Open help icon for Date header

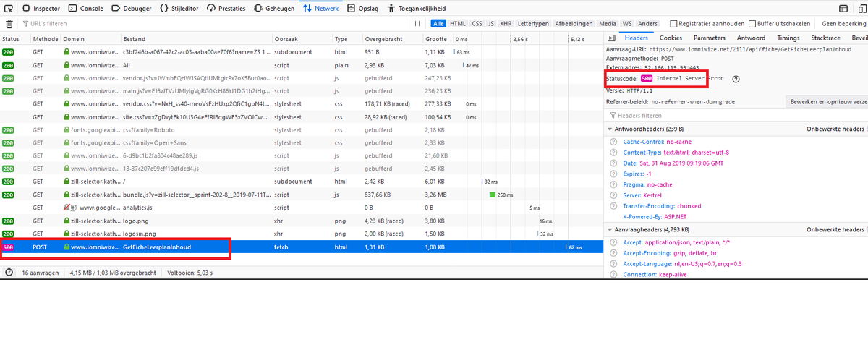(613, 163)
